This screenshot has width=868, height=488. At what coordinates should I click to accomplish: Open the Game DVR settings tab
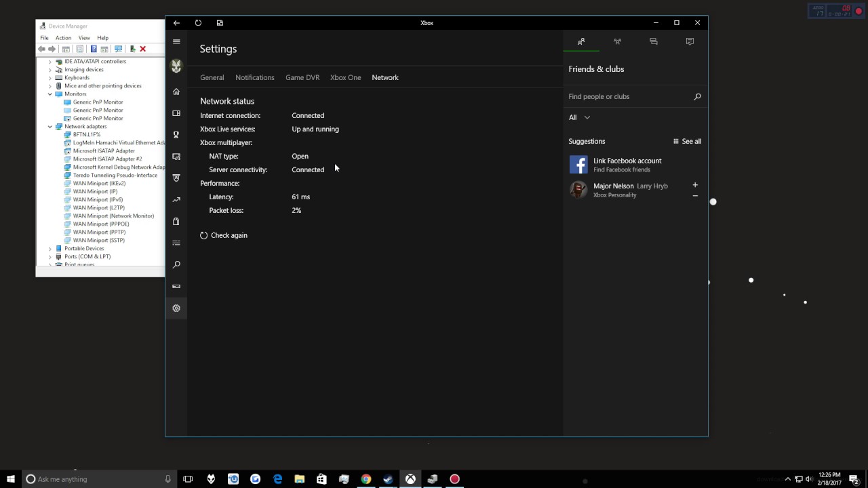(x=302, y=77)
